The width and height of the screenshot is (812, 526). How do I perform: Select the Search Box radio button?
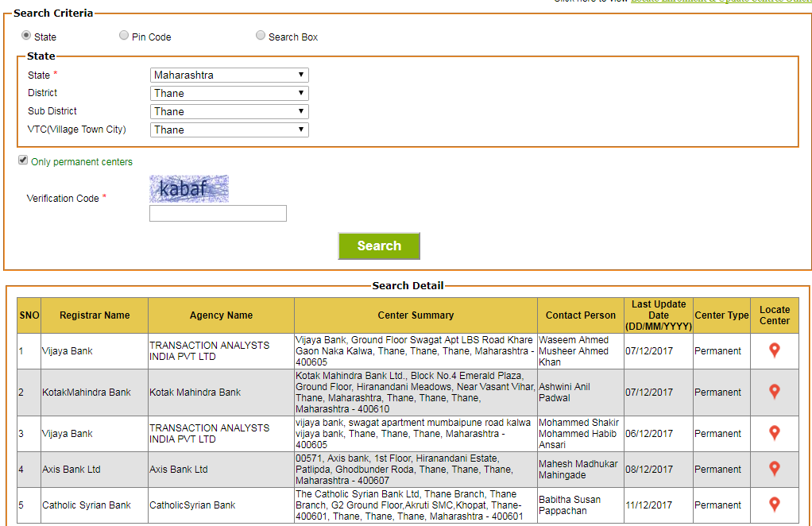click(x=260, y=35)
